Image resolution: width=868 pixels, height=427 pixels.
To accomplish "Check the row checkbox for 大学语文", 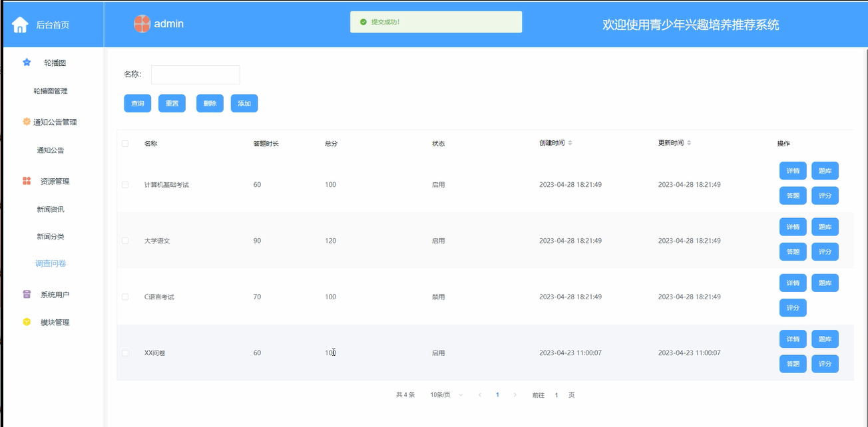I will [x=125, y=241].
